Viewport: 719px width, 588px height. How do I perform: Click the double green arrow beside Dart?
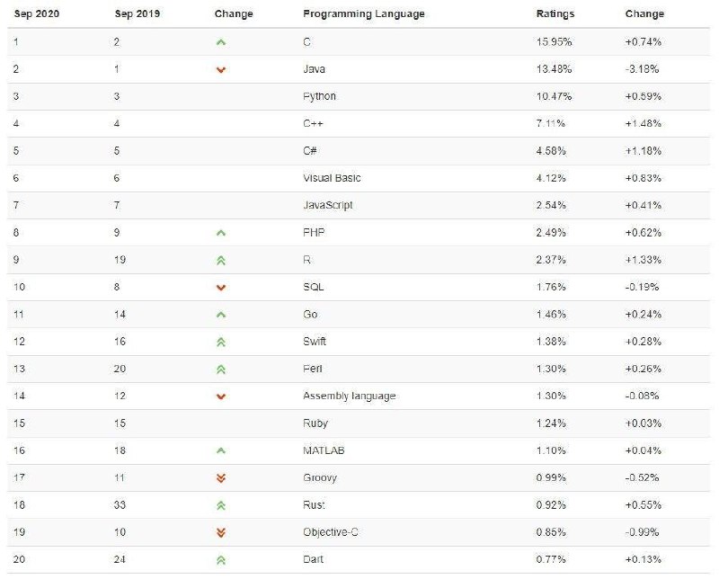[220, 560]
